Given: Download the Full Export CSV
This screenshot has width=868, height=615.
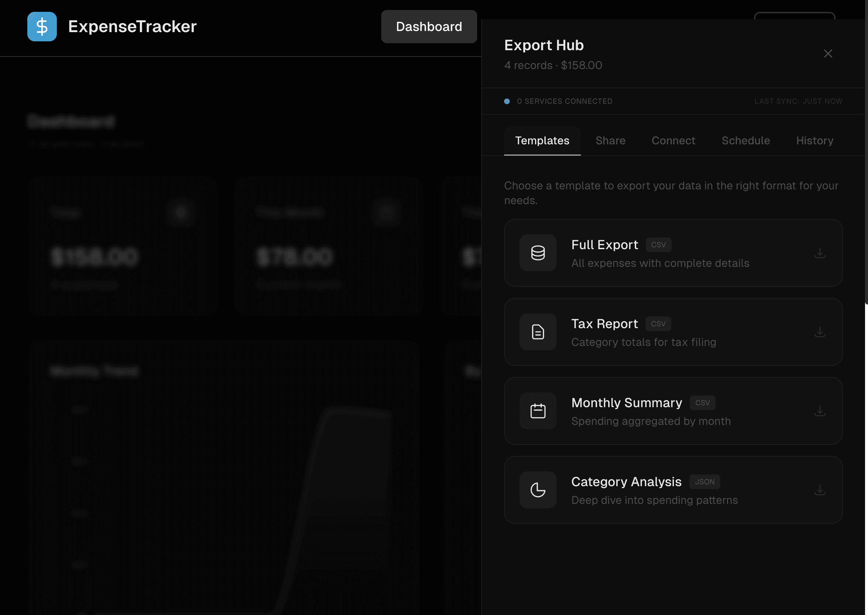Looking at the screenshot, I should [x=820, y=253].
